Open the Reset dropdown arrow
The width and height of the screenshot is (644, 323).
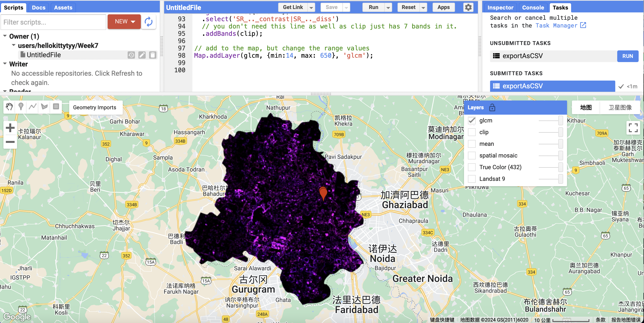pos(423,8)
